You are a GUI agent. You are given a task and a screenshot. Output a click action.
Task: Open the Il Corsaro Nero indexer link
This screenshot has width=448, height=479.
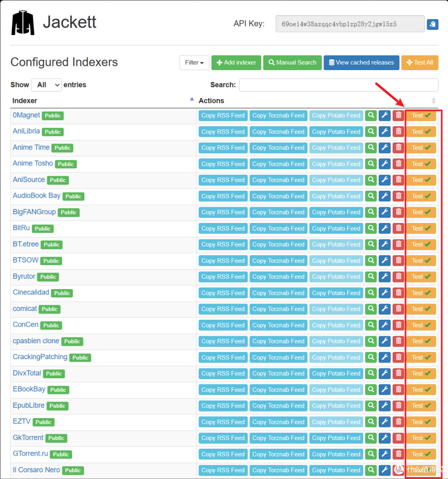coord(37,470)
